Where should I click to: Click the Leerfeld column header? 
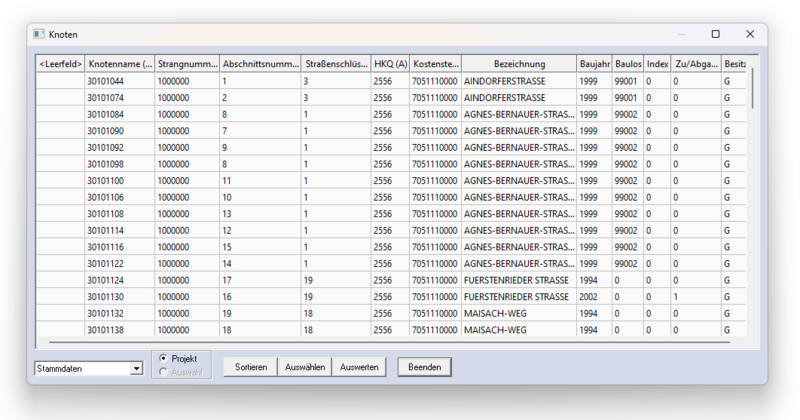tap(60, 64)
